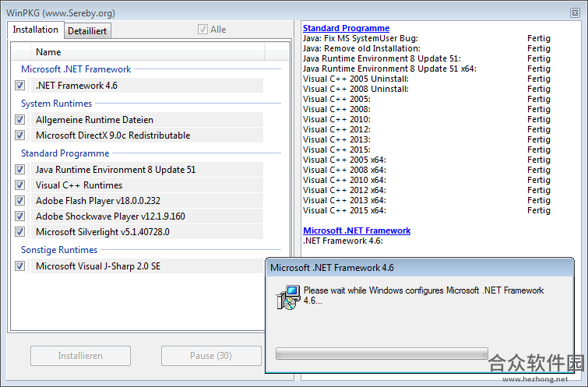The image size is (588, 387).
Task: Switch to the Detailliert tab
Action: point(87,30)
